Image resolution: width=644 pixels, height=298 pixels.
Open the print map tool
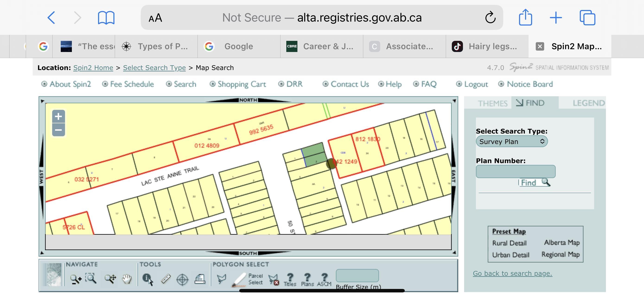coord(200,279)
